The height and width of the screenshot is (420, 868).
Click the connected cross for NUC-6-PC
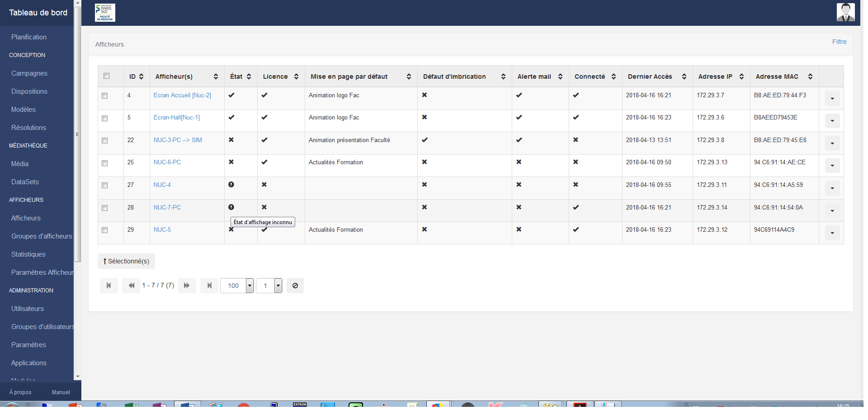(576, 162)
